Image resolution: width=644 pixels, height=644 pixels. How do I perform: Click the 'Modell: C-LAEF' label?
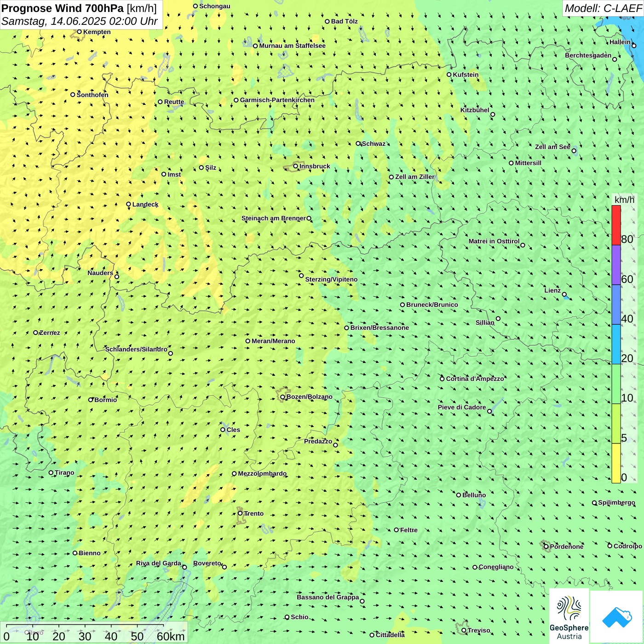[x=603, y=8]
